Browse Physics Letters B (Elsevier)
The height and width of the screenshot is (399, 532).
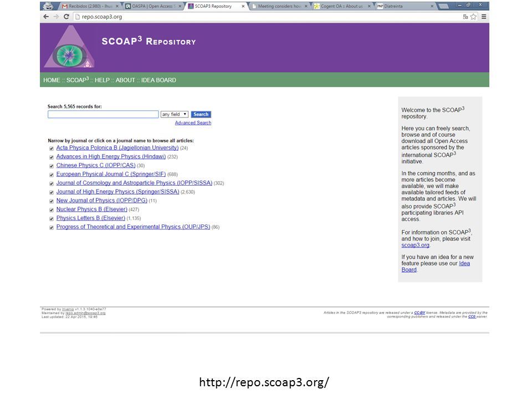tap(90, 218)
